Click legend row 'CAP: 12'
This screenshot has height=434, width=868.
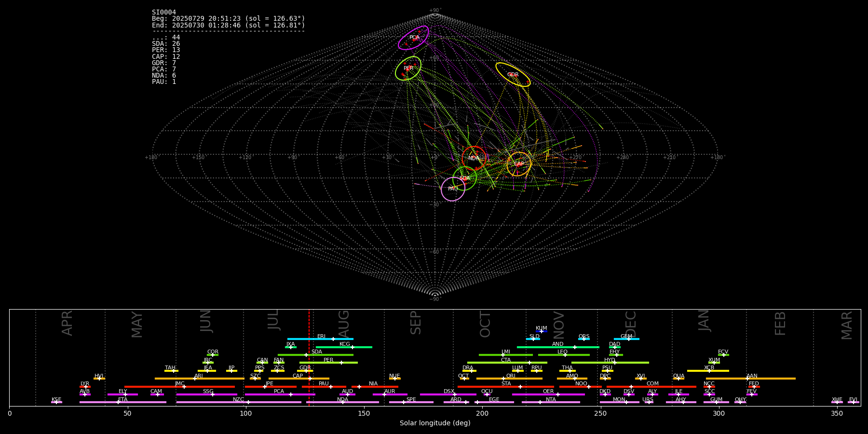tap(166, 57)
